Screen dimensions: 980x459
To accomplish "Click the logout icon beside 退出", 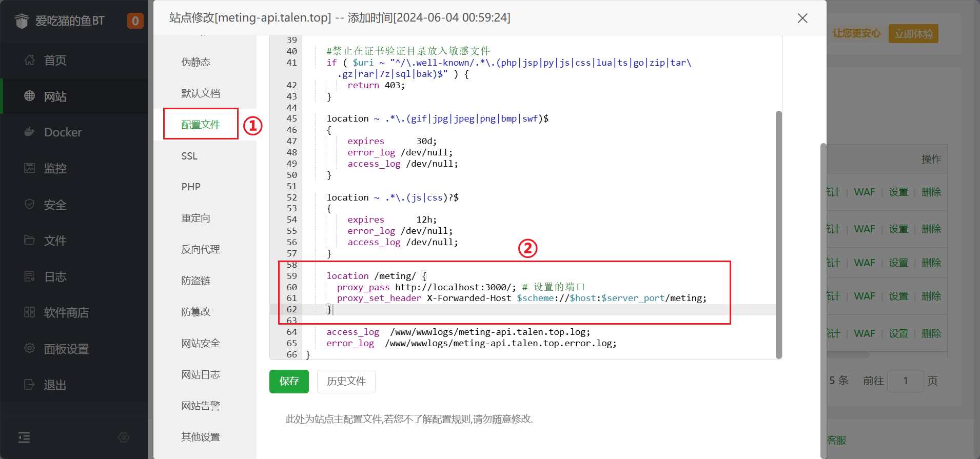I will (30, 385).
